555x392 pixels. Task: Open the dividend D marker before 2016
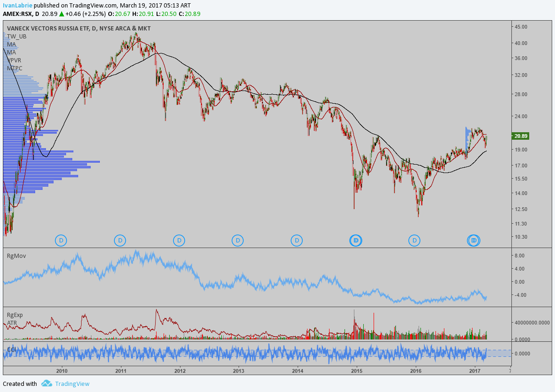tap(414, 241)
